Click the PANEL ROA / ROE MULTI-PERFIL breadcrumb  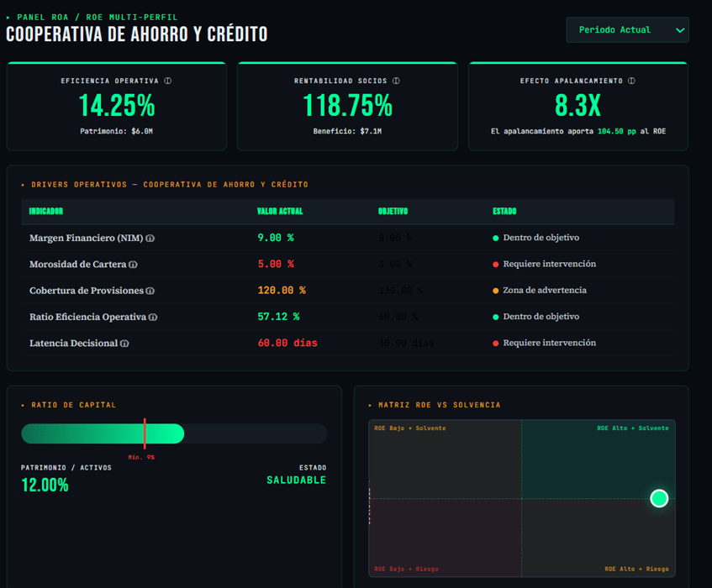point(98,18)
